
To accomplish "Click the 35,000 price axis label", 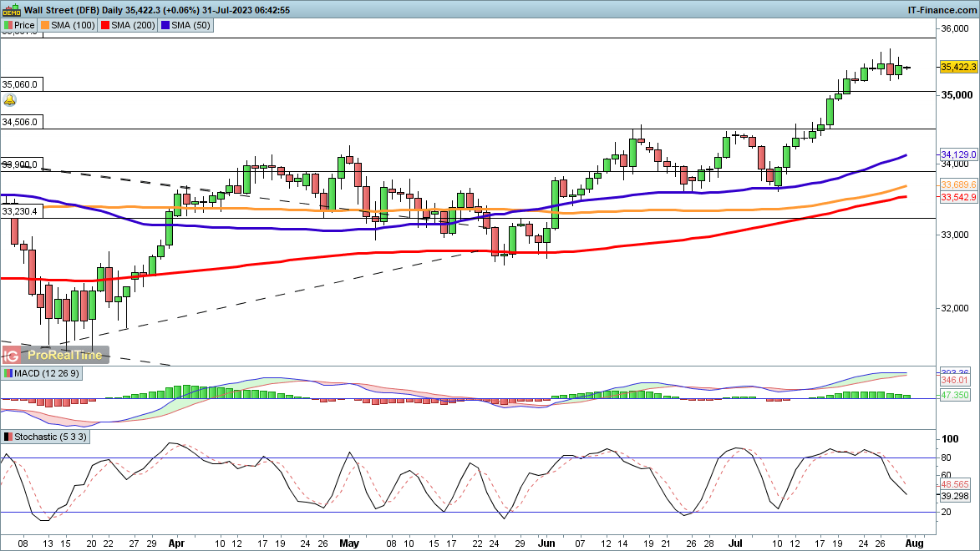I will pyautogui.click(x=957, y=95).
